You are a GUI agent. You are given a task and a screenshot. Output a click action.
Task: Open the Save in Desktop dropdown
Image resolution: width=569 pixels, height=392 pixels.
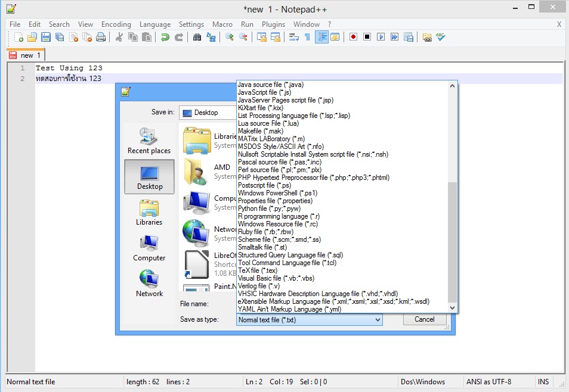(x=208, y=113)
